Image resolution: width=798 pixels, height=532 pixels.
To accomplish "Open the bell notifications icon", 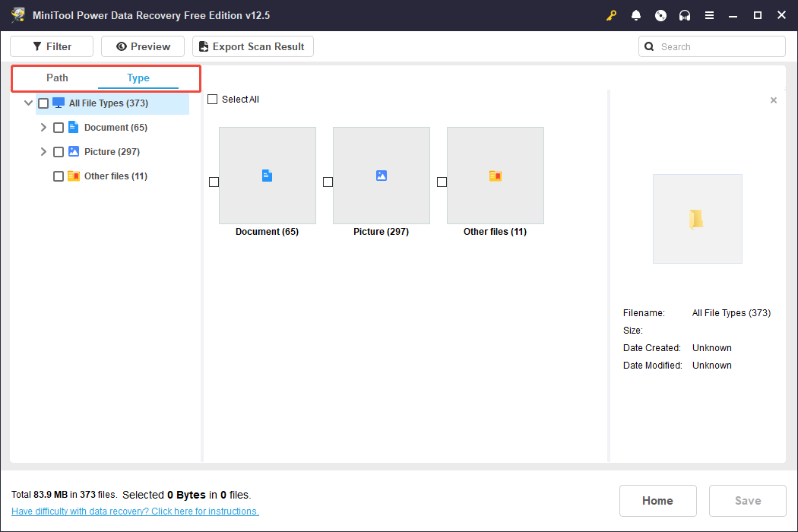I will click(636, 15).
